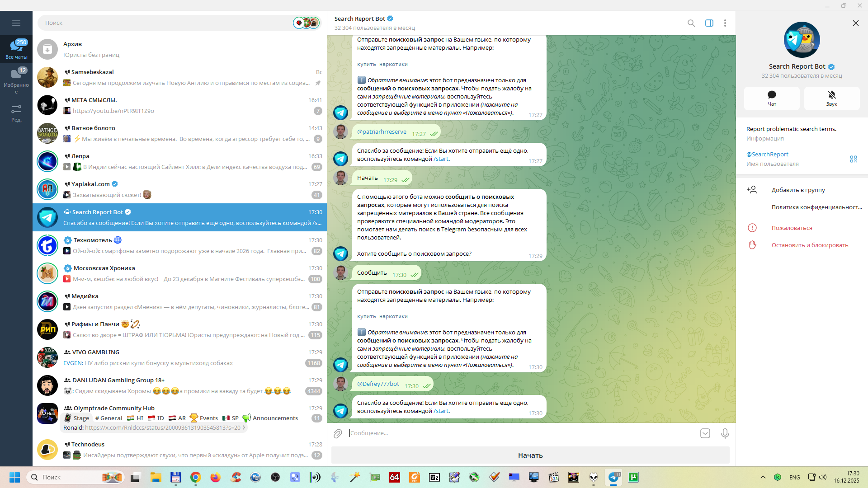
Task: Close the bot info side panel
Action: coord(855,23)
